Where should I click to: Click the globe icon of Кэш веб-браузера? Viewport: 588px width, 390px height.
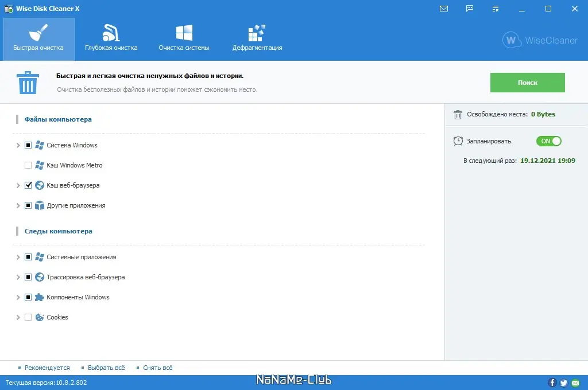click(x=40, y=185)
